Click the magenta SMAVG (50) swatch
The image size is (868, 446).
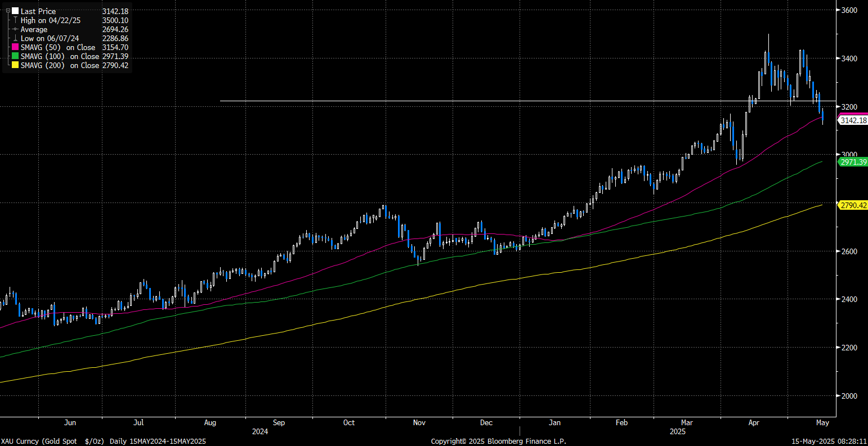click(x=15, y=48)
